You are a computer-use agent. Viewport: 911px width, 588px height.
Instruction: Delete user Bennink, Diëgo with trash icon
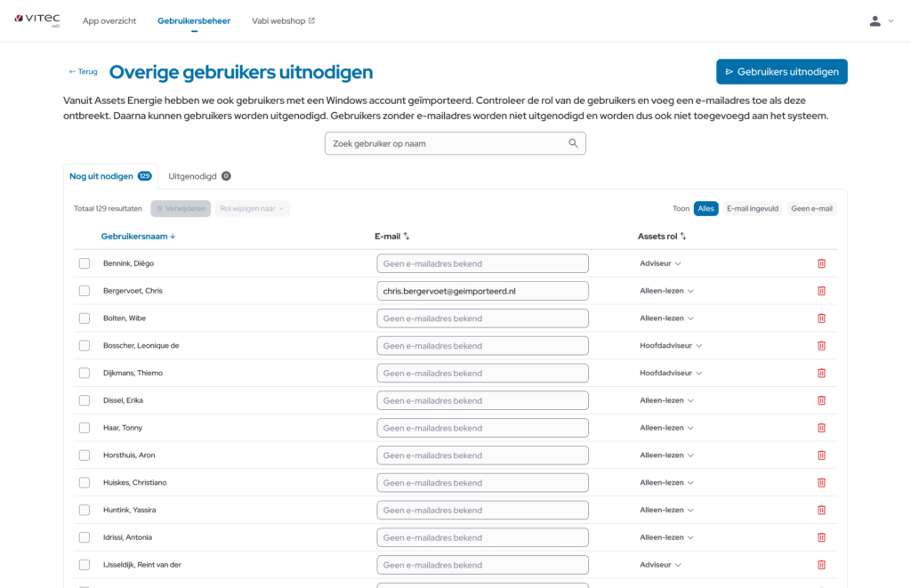[821, 263]
